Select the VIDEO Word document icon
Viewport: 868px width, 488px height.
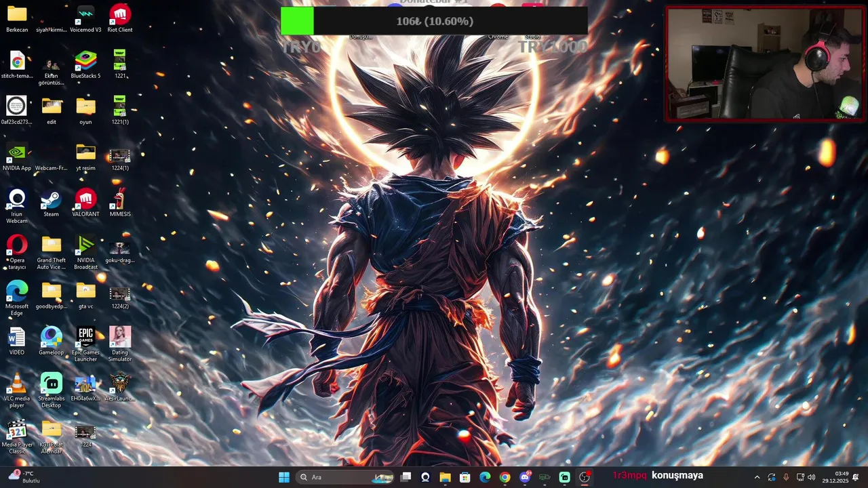(17, 341)
